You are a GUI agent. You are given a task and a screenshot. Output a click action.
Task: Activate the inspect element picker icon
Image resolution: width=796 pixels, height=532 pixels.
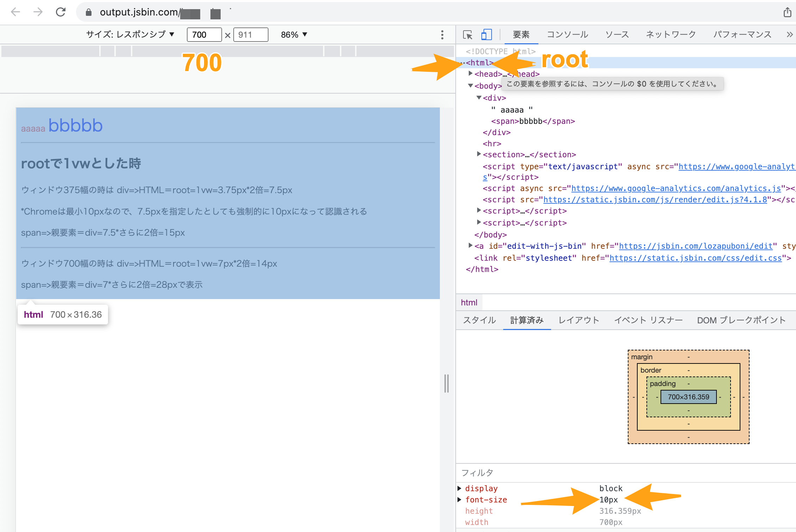pos(468,34)
